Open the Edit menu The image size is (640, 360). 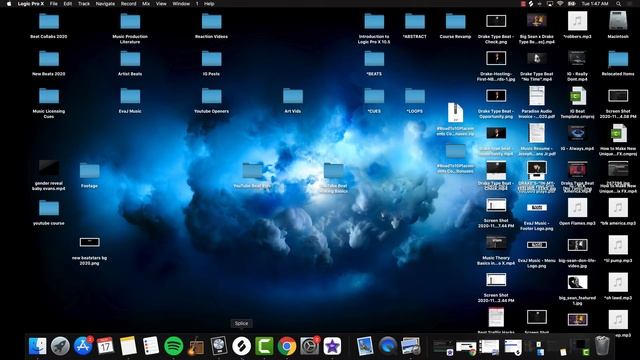68,4
